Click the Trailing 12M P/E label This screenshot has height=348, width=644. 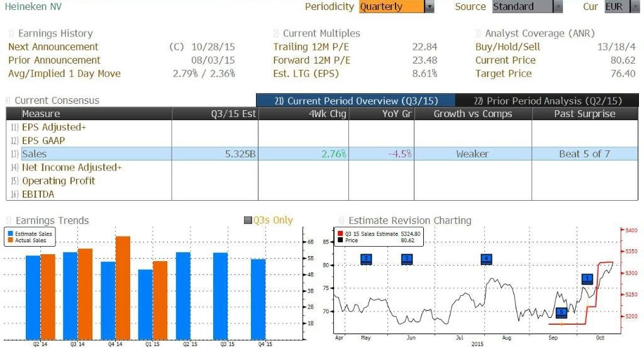click(x=311, y=47)
